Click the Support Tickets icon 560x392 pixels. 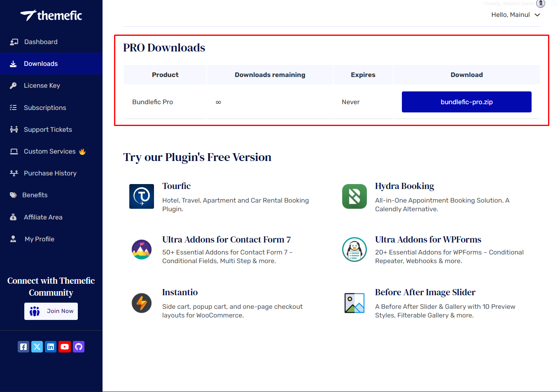pos(14,129)
